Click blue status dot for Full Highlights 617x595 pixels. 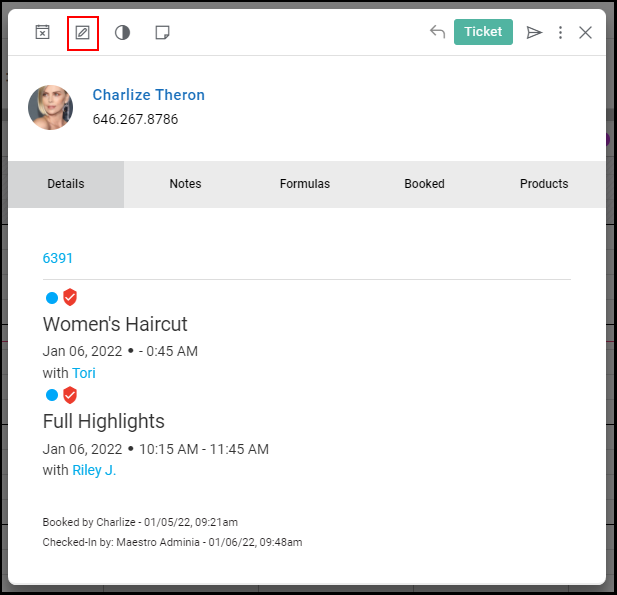click(x=52, y=395)
